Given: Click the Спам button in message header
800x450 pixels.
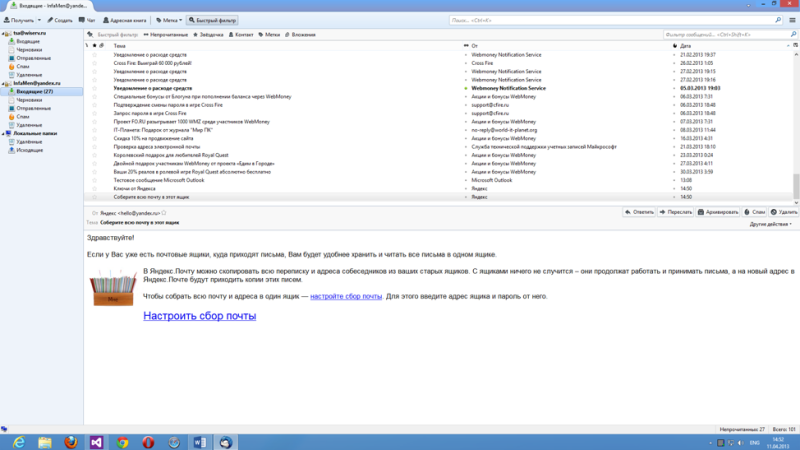Looking at the screenshot, I should tap(757, 212).
